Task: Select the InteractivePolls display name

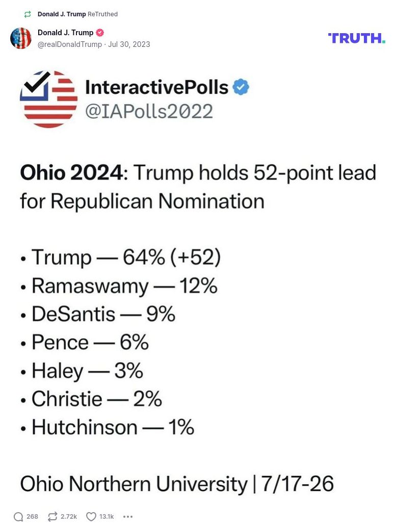Action: pyautogui.click(x=156, y=86)
